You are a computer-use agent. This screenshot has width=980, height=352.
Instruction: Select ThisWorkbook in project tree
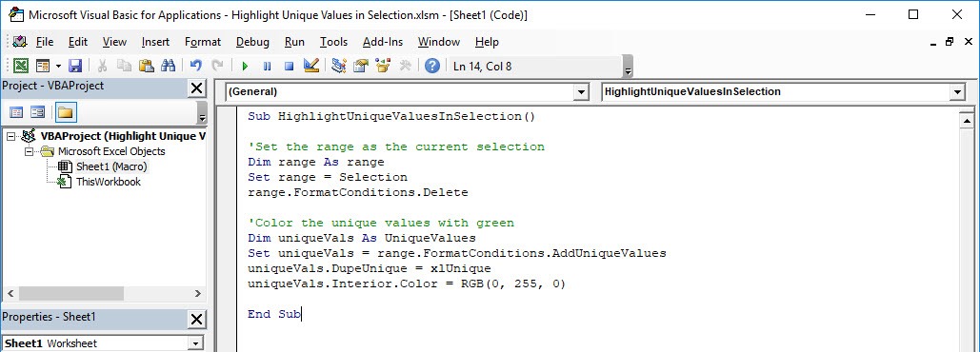[109, 183]
